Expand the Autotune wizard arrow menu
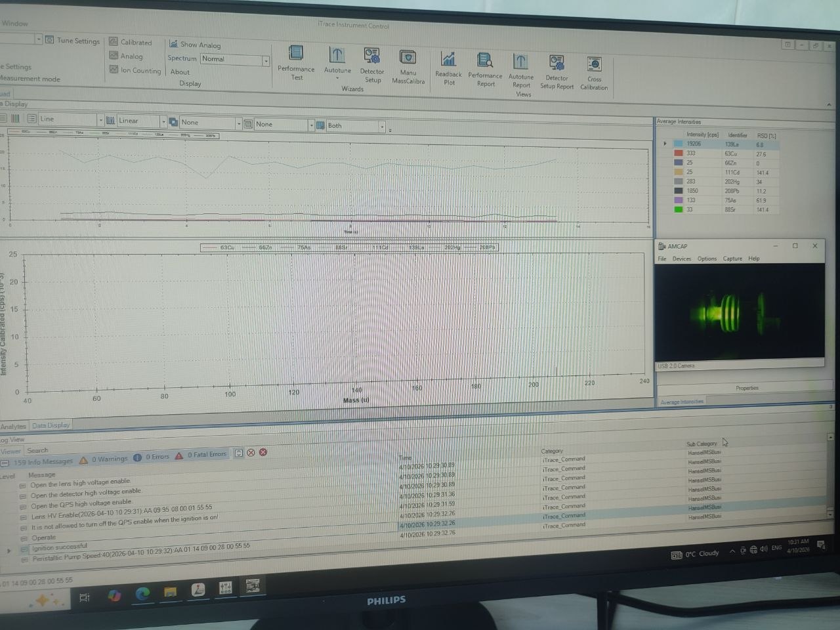The height and width of the screenshot is (630, 840). 337,79
